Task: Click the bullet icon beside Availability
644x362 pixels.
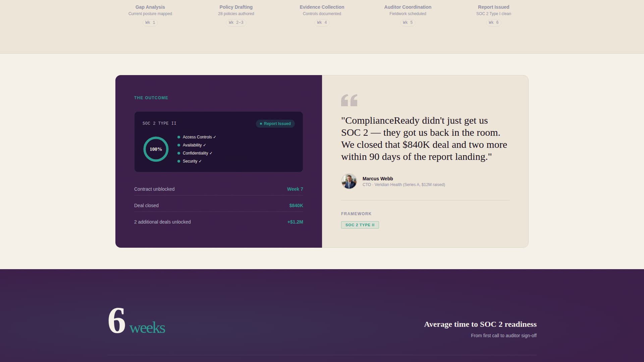Action: 178,145
